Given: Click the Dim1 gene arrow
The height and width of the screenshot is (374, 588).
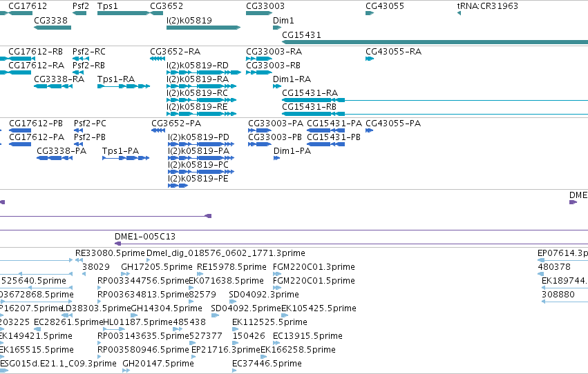Looking at the screenshot, I should point(277,28).
